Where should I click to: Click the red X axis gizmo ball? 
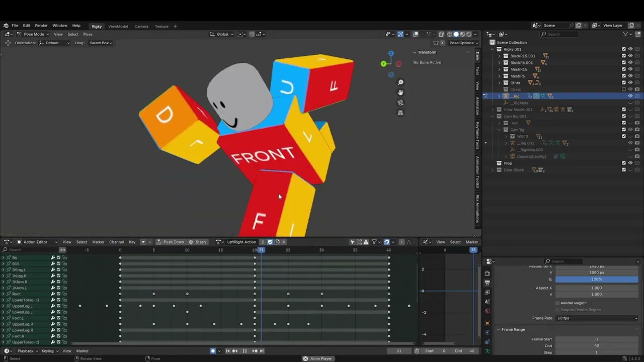[398, 64]
